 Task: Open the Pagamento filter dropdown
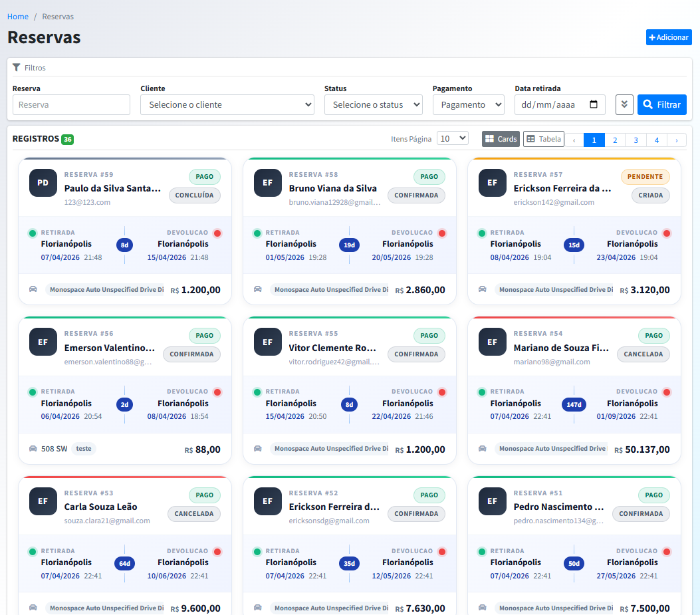(x=468, y=104)
